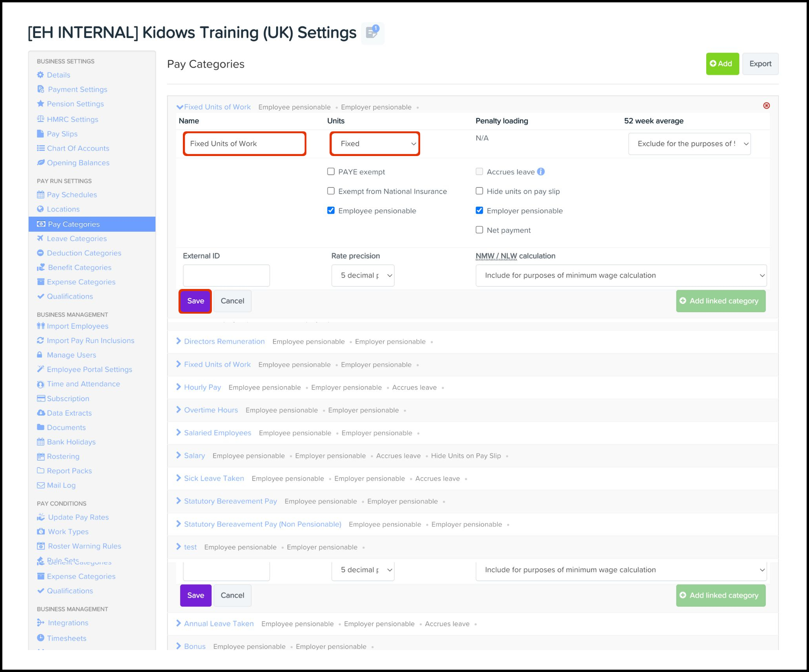Viewport: 809px width, 672px height.
Task: Enable the PAYE exempt checkbox
Action: click(x=331, y=172)
